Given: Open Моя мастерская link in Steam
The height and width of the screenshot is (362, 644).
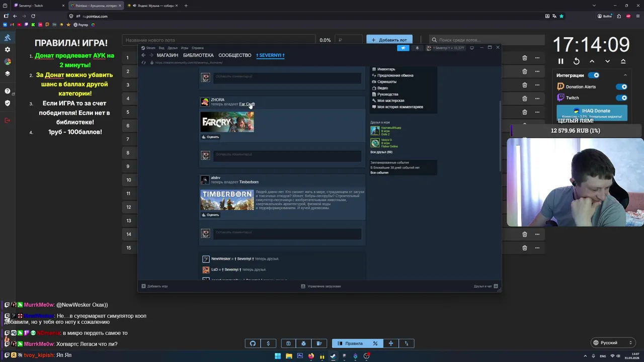Looking at the screenshot, I should (391, 101).
